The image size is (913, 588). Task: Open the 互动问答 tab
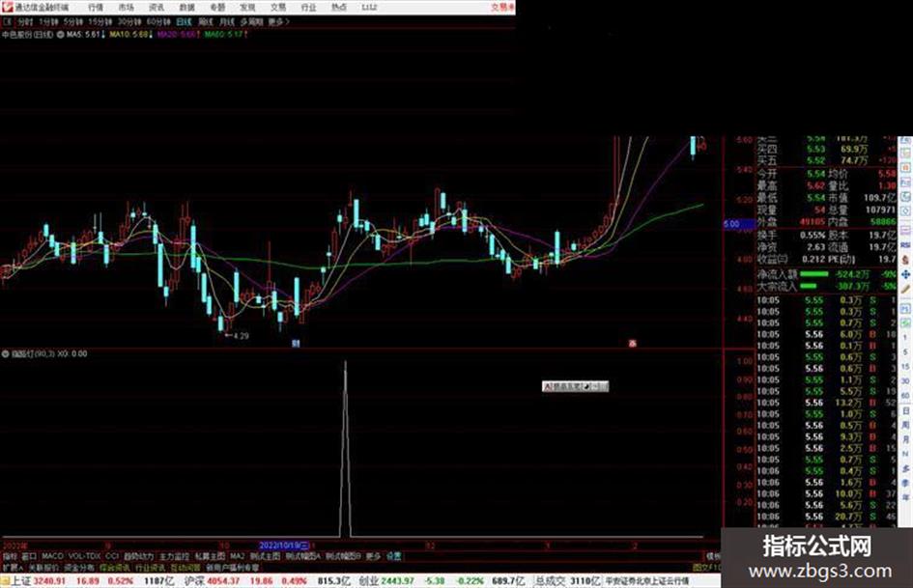[185, 568]
